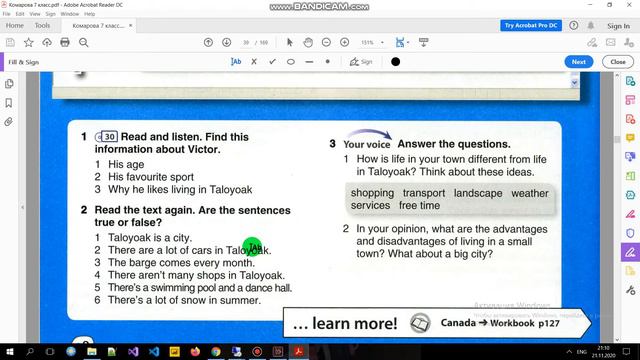Open the help question mark icon
640x360 pixels.
(573, 25)
